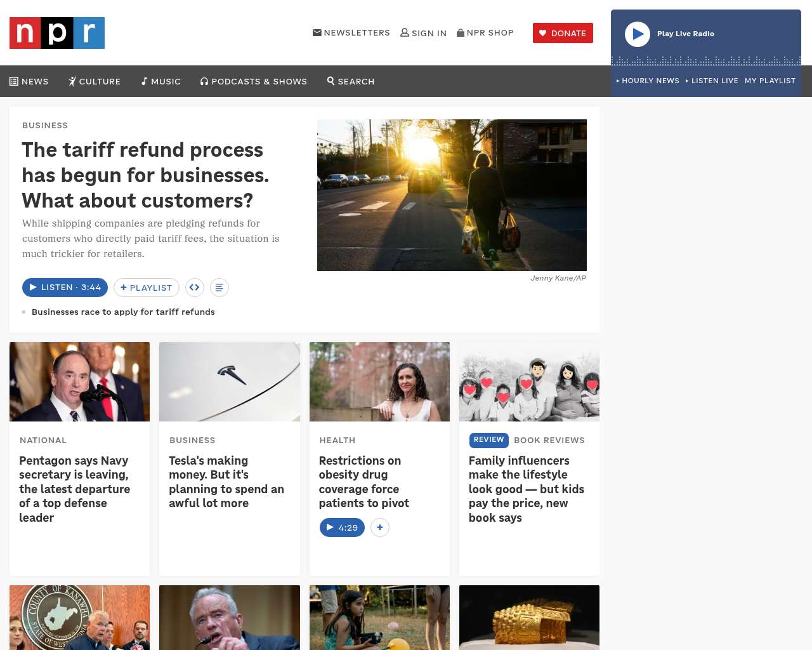Open My Playlist in the player
The height and width of the screenshot is (650, 812).
pyautogui.click(x=770, y=81)
